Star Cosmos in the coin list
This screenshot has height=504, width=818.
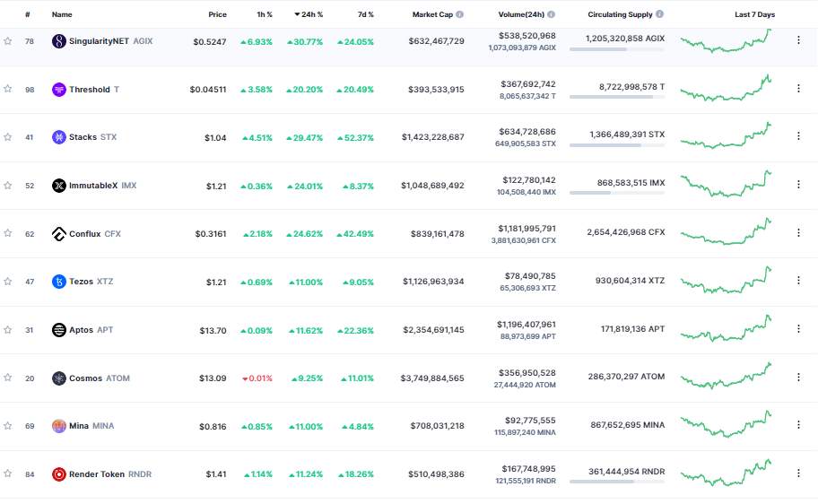click(8, 378)
